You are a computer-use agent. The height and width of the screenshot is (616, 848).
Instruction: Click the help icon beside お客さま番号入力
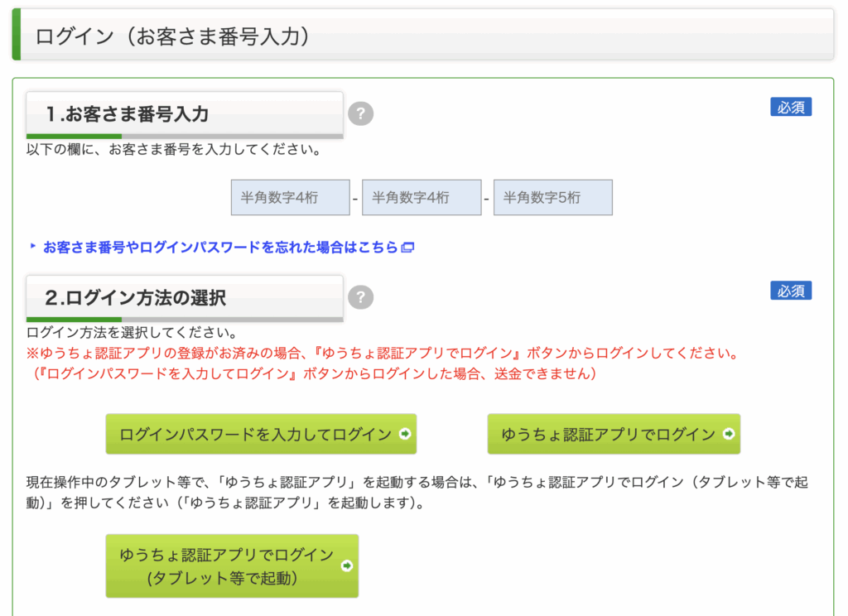(360, 114)
